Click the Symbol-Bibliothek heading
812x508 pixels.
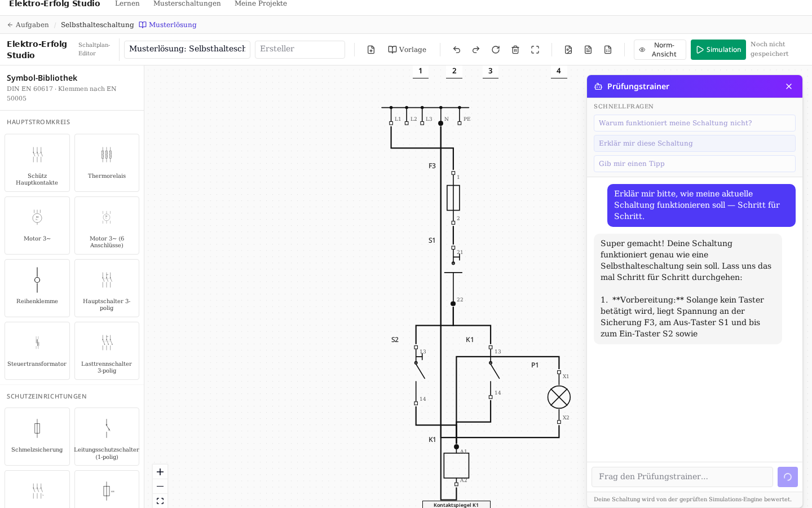42,78
